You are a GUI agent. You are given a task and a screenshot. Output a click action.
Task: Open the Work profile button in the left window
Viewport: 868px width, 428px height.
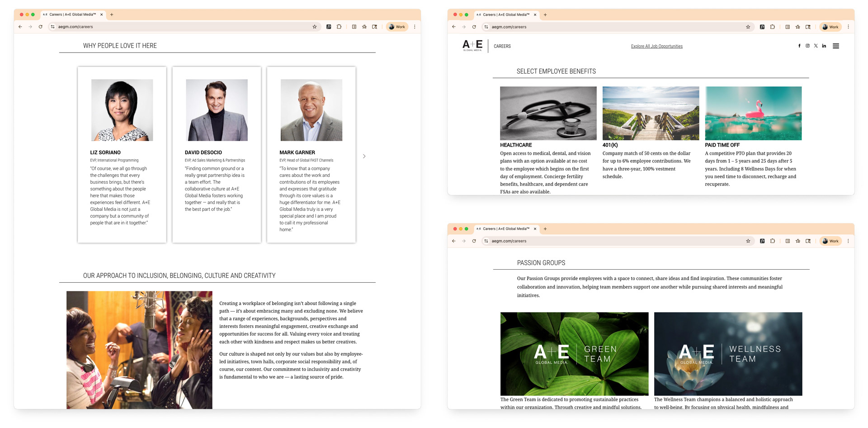pos(397,27)
